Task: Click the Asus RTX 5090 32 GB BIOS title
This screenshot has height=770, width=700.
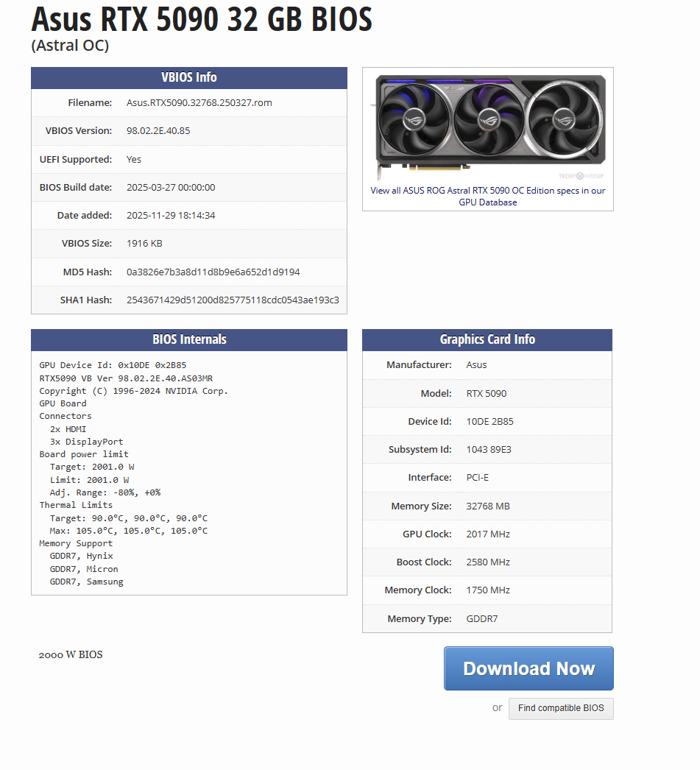Action: click(202, 18)
